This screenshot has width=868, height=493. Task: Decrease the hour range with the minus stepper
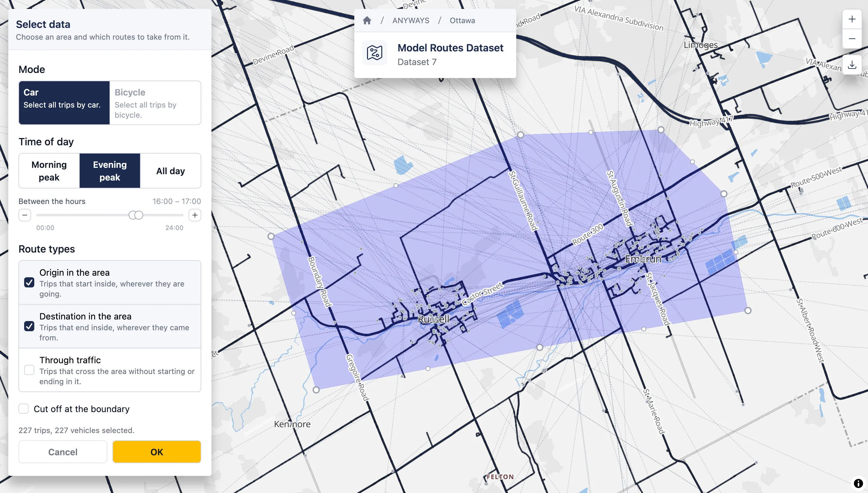(x=25, y=215)
